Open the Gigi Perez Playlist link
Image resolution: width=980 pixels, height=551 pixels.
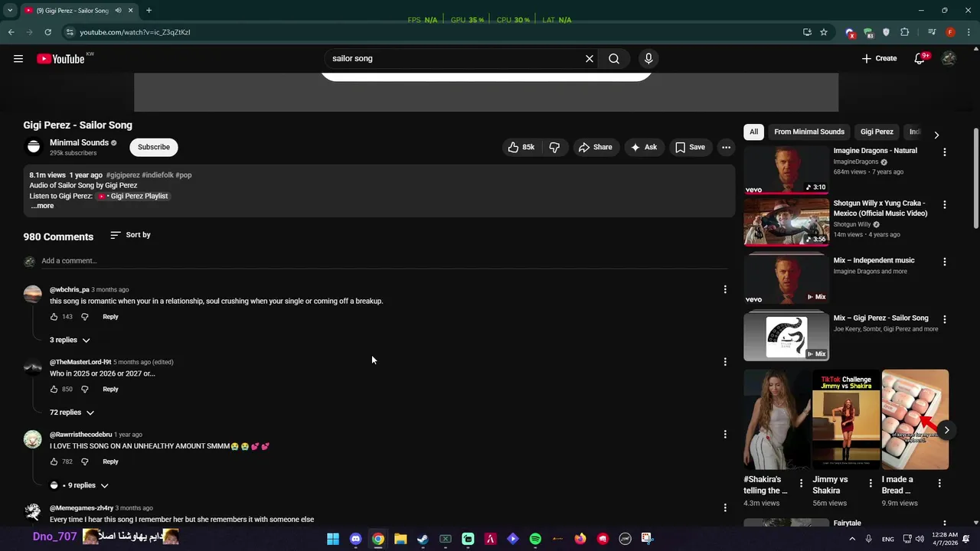coord(132,196)
